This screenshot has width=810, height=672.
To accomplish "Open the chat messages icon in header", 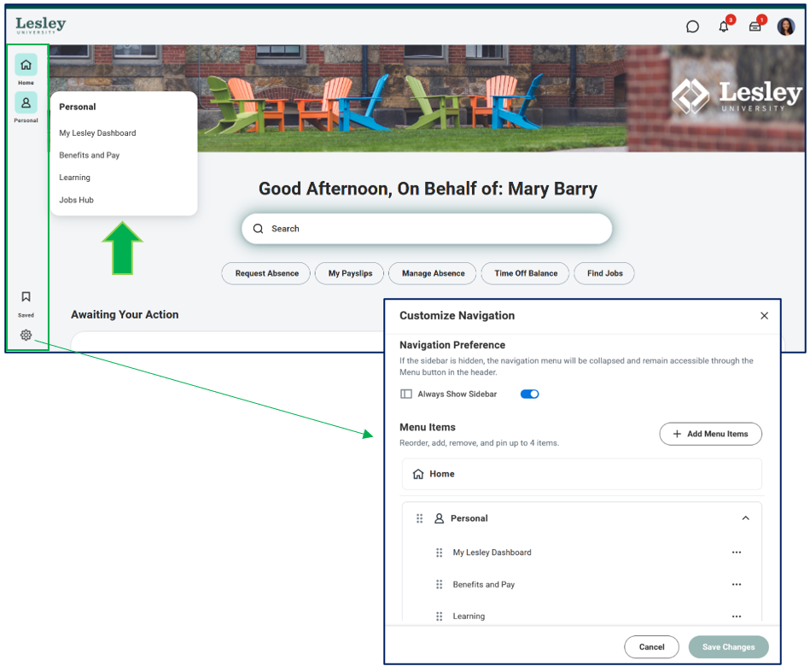I will 692,26.
